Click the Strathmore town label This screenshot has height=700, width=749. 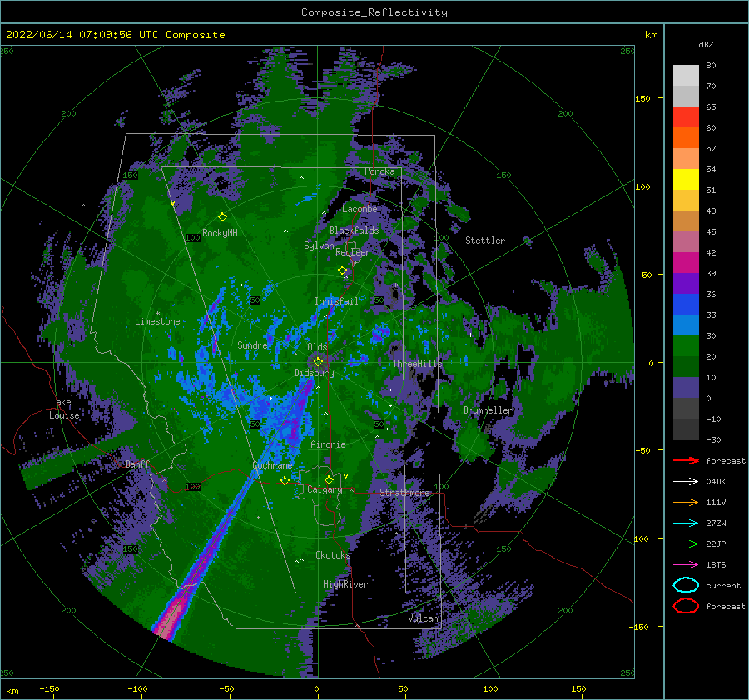click(x=404, y=492)
